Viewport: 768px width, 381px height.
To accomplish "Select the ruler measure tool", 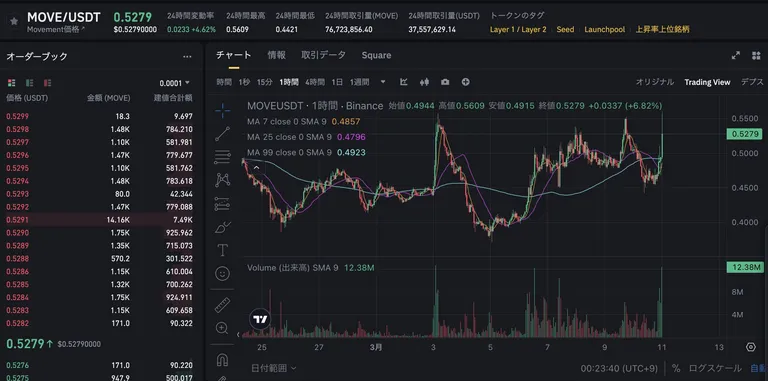I will coord(222,305).
